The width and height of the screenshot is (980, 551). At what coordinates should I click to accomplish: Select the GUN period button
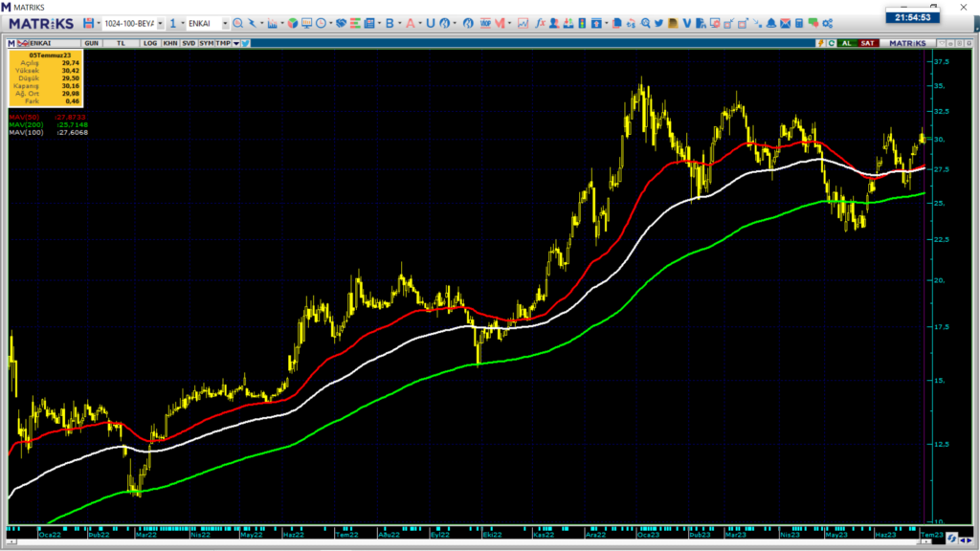click(x=92, y=43)
